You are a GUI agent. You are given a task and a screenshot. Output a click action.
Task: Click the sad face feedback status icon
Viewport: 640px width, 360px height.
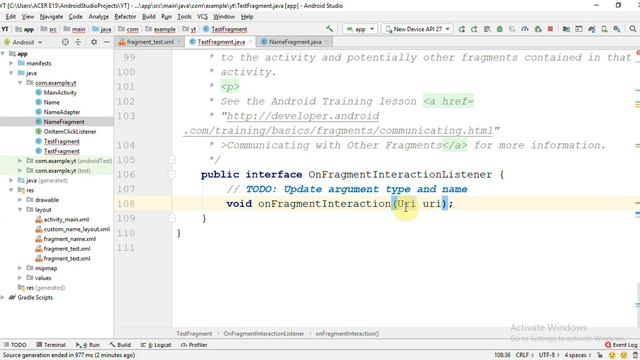[624, 355]
